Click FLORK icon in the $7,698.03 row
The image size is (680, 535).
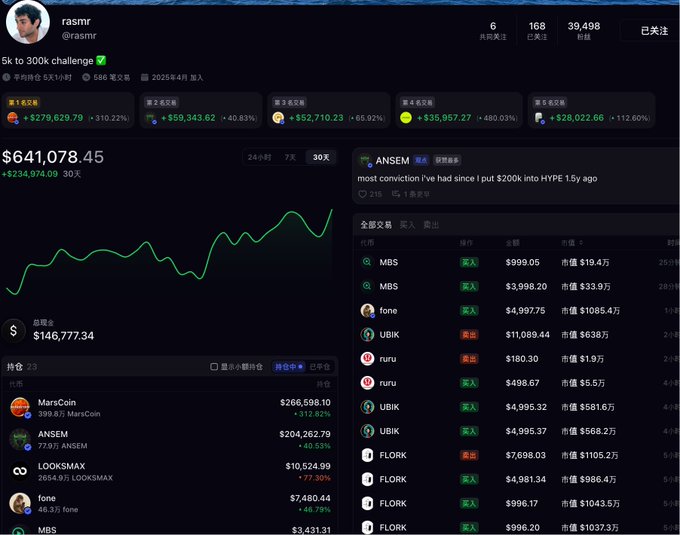pos(367,455)
